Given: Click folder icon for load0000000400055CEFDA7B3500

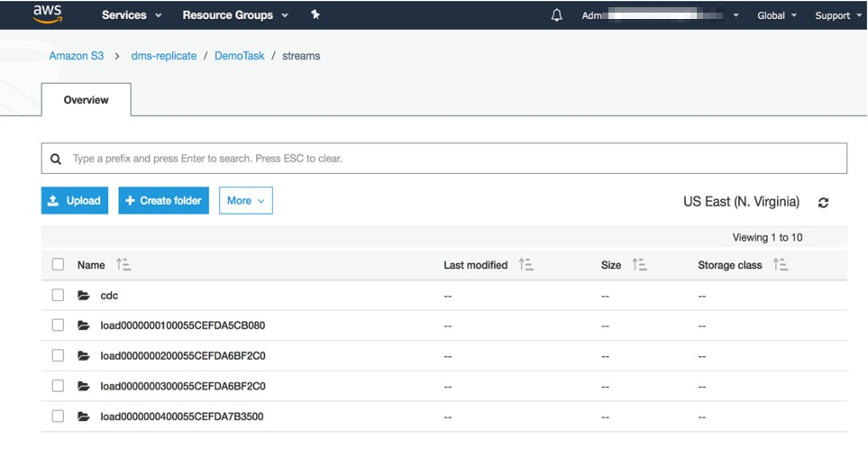Looking at the screenshot, I should tap(84, 417).
